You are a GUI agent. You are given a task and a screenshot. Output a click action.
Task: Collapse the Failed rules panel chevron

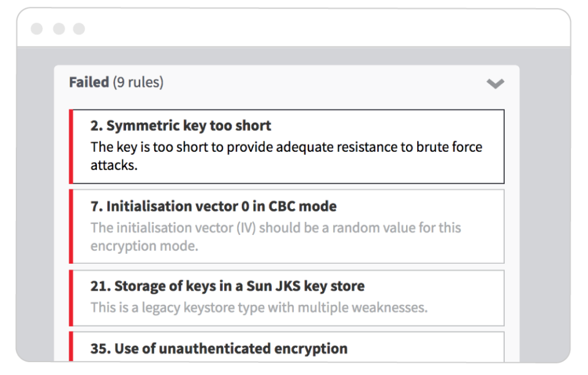pyautogui.click(x=495, y=83)
